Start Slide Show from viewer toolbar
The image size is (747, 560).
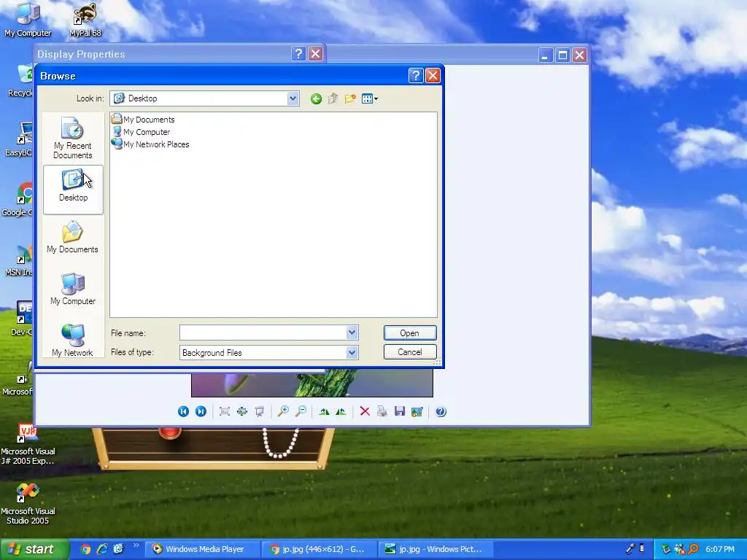[259, 411]
